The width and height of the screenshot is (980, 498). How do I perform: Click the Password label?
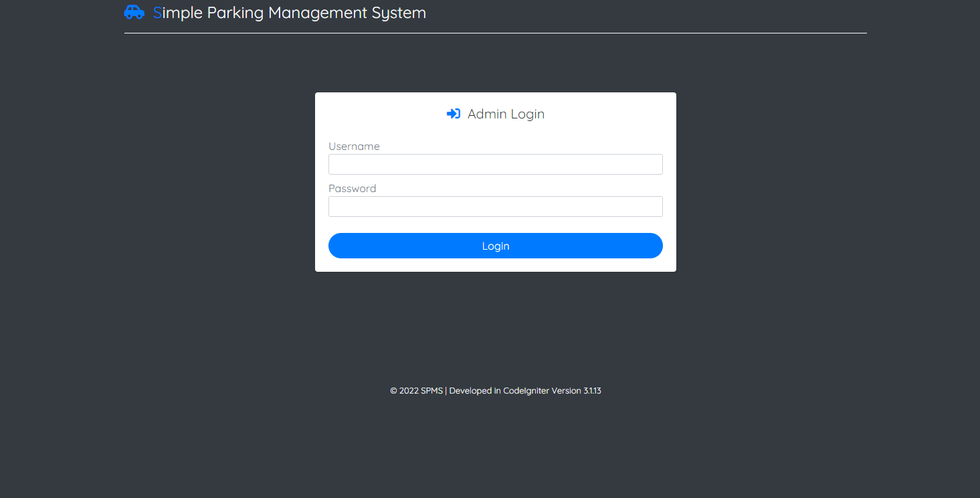(353, 189)
